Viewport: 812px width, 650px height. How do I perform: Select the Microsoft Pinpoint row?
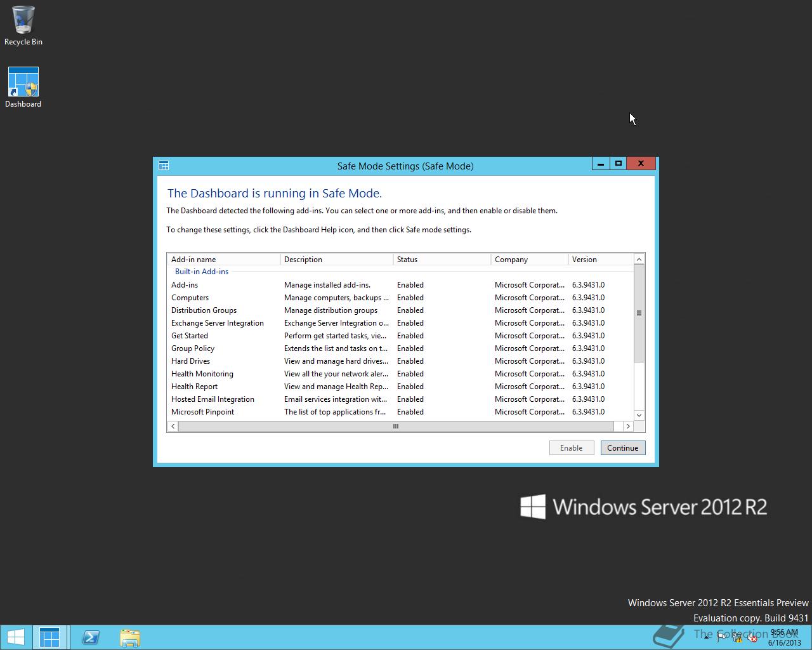400,412
